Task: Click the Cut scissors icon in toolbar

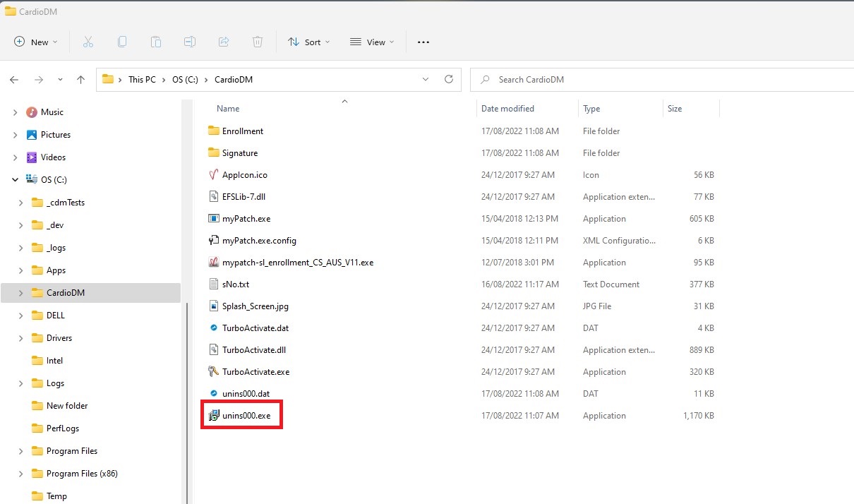Action: pos(88,42)
